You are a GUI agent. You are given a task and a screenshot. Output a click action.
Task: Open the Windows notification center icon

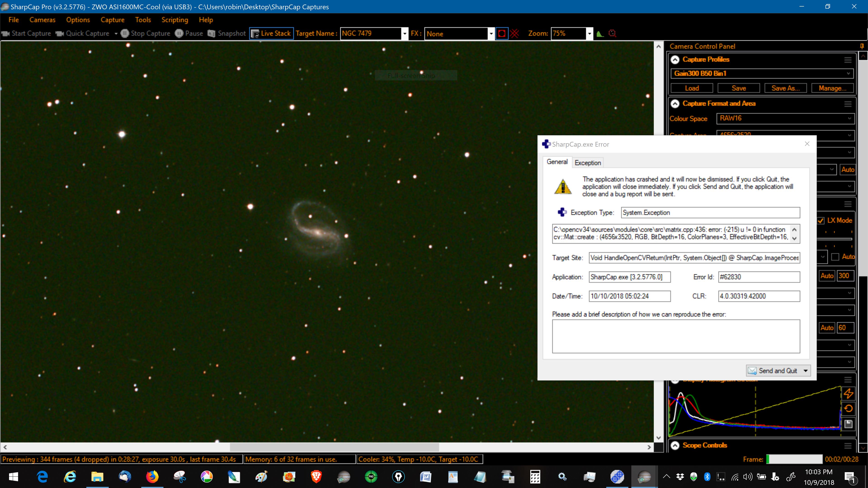pos(849,477)
